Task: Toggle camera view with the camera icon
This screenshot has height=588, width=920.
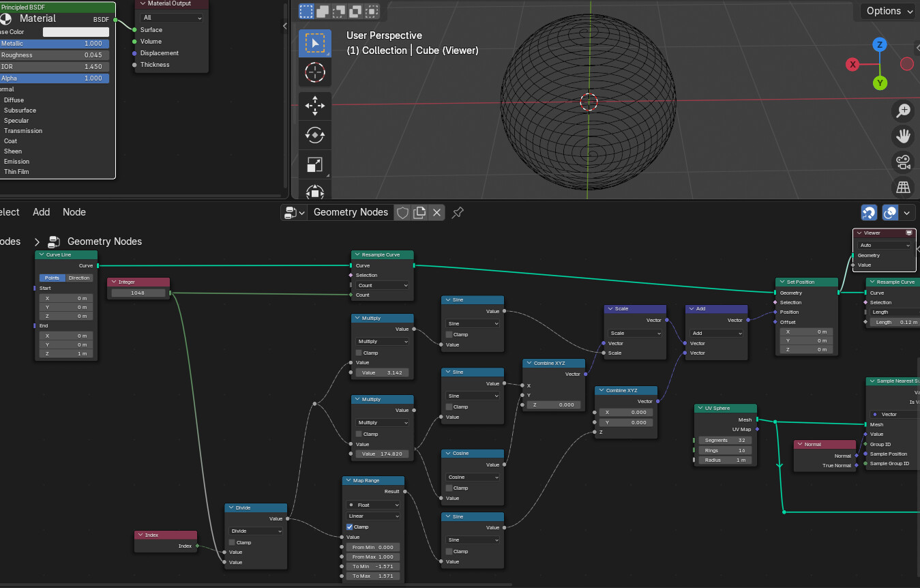Action: tap(903, 162)
